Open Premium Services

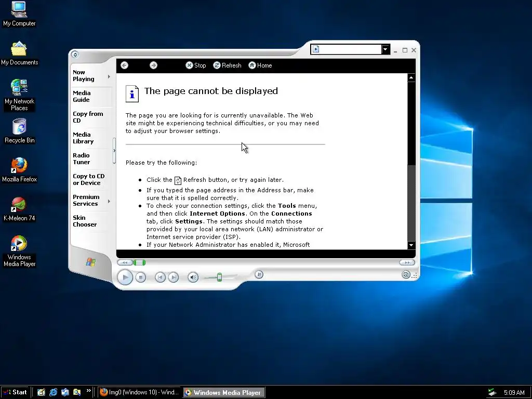click(x=86, y=200)
